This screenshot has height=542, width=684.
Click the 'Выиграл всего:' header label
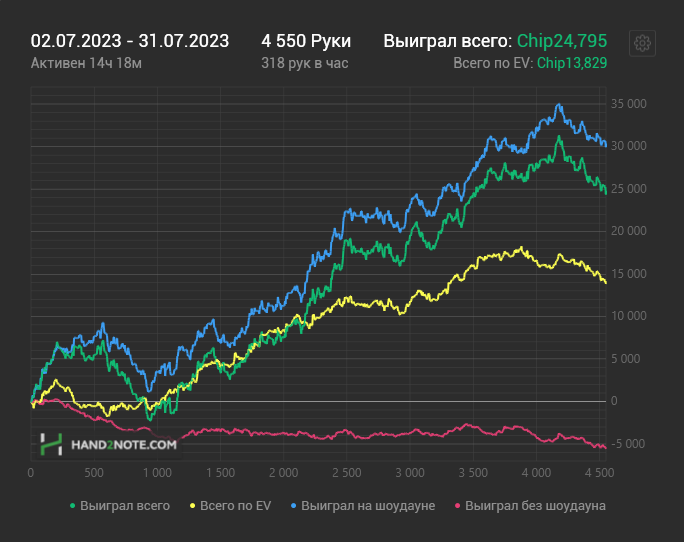[448, 41]
